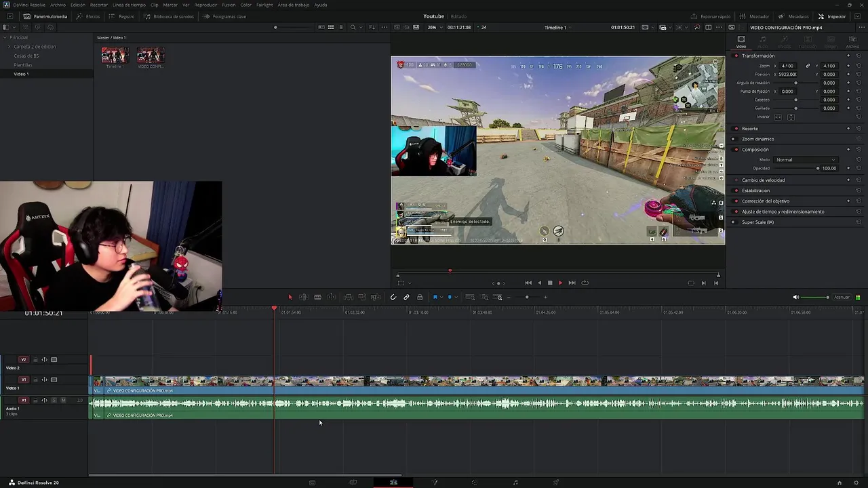The height and width of the screenshot is (488, 868).
Task: Switch media pool to thumbnail view
Action: (331, 27)
